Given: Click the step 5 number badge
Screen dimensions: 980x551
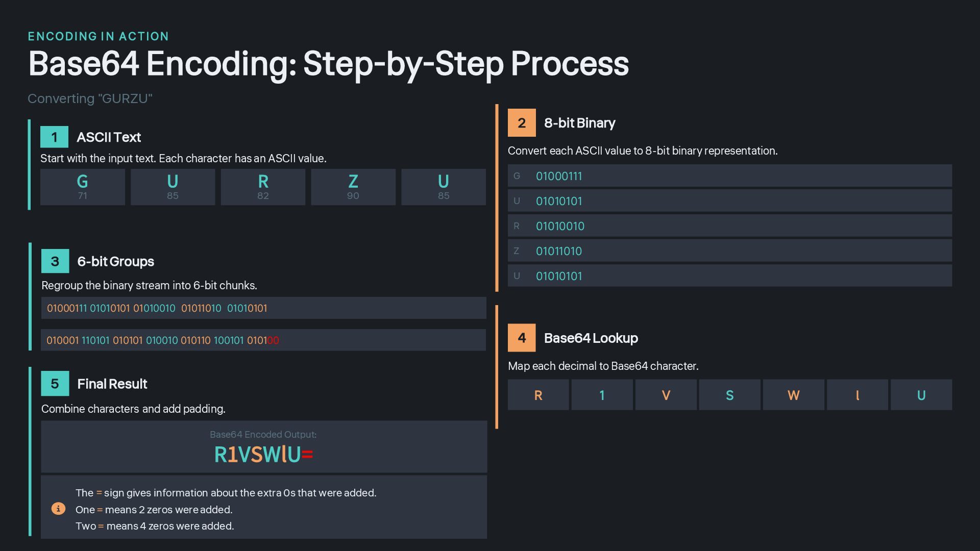Looking at the screenshot, I should tap(55, 384).
